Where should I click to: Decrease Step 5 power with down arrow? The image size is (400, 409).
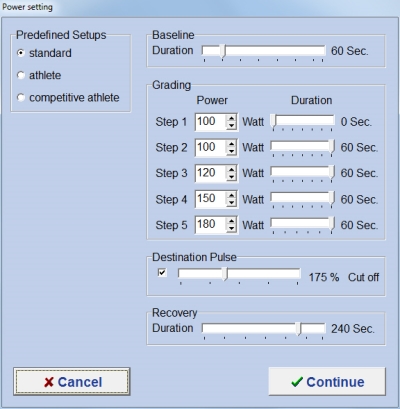(231, 229)
